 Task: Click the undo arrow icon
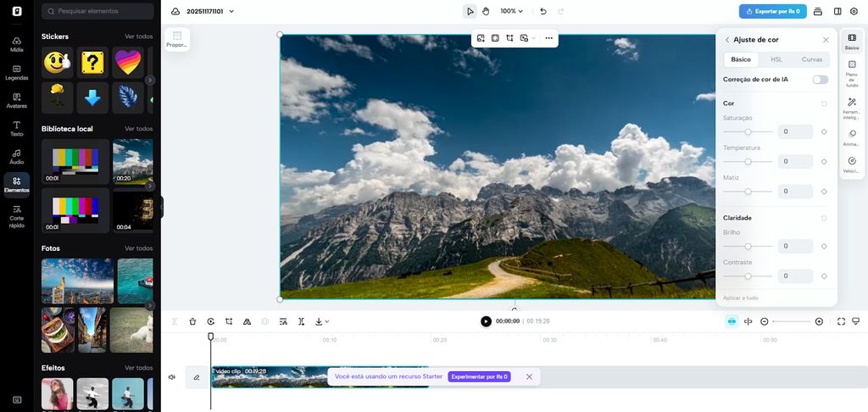(543, 11)
